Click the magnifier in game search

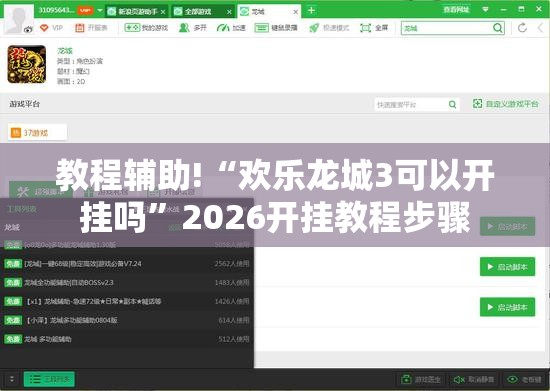pyautogui.click(x=498, y=28)
